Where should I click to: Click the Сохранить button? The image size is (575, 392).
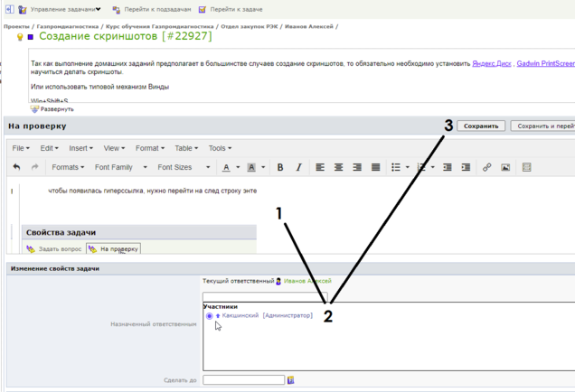(x=481, y=126)
